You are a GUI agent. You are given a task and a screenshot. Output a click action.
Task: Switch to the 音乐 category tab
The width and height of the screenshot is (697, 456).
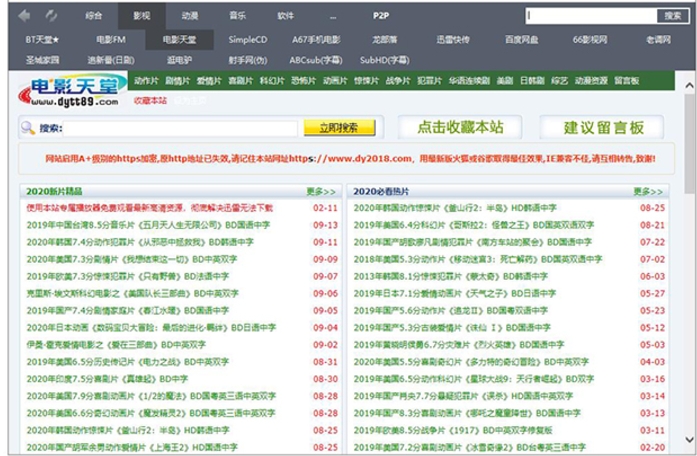pyautogui.click(x=237, y=16)
